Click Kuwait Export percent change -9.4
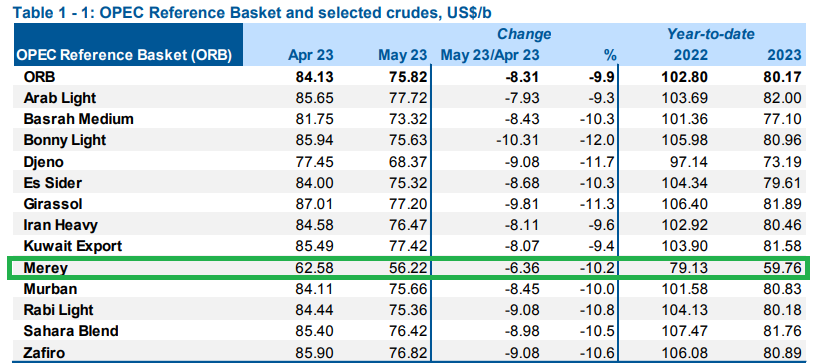The height and width of the screenshot is (363, 815). click(602, 247)
